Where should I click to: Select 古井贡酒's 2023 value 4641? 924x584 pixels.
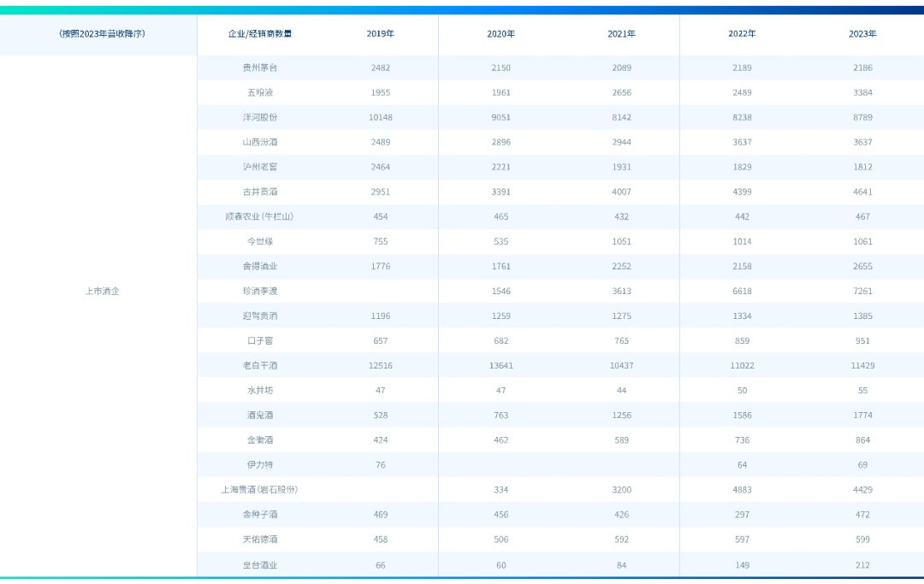(x=862, y=192)
